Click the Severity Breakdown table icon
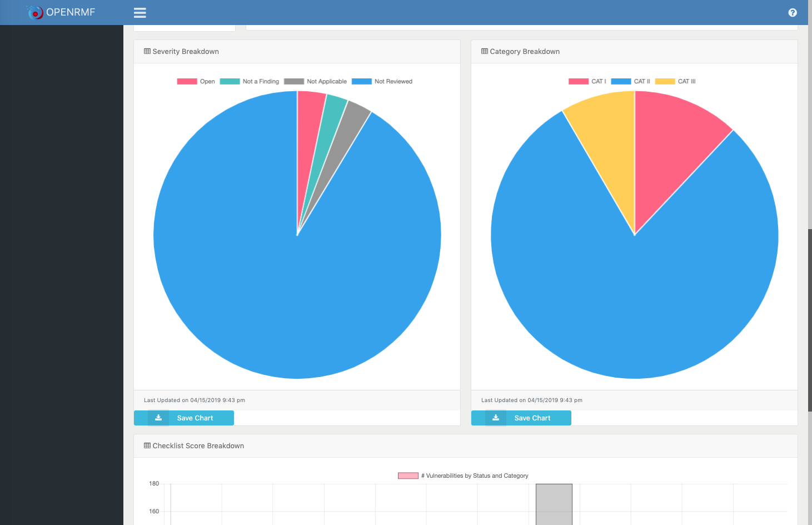This screenshot has height=525, width=812. (x=147, y=51)
